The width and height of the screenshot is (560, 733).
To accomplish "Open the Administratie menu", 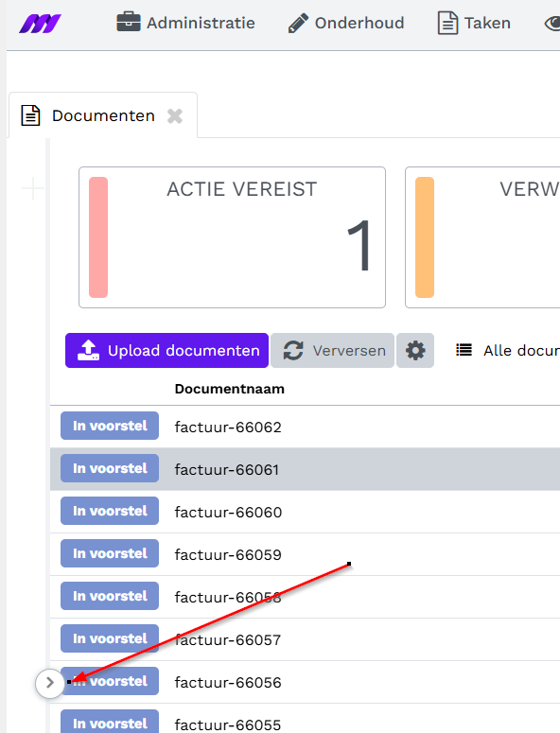I will click(x=185, y=23).
